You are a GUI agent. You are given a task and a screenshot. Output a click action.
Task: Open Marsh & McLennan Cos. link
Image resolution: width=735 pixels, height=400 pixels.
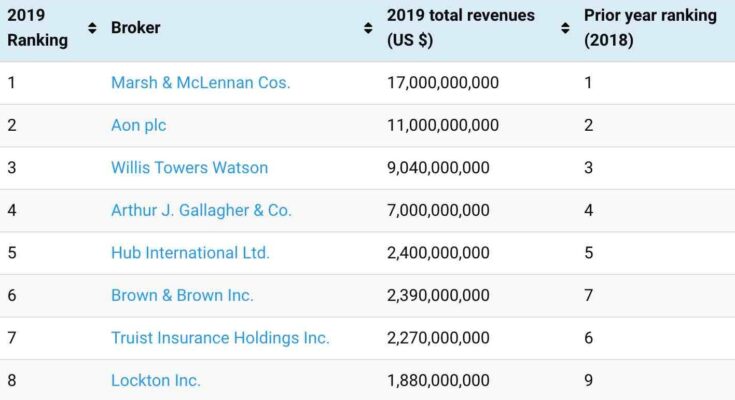(201, 83)
